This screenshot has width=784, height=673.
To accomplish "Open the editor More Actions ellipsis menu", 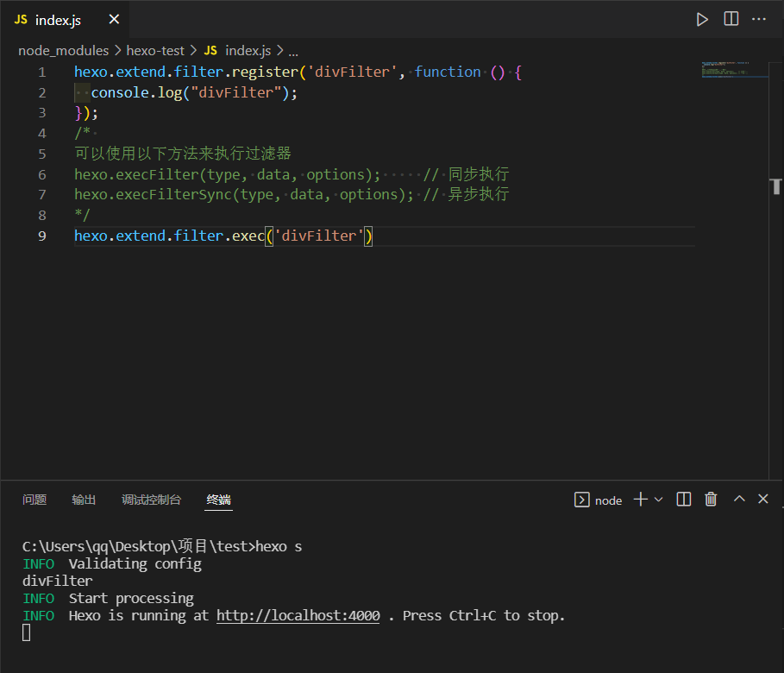I will (759, 19).
